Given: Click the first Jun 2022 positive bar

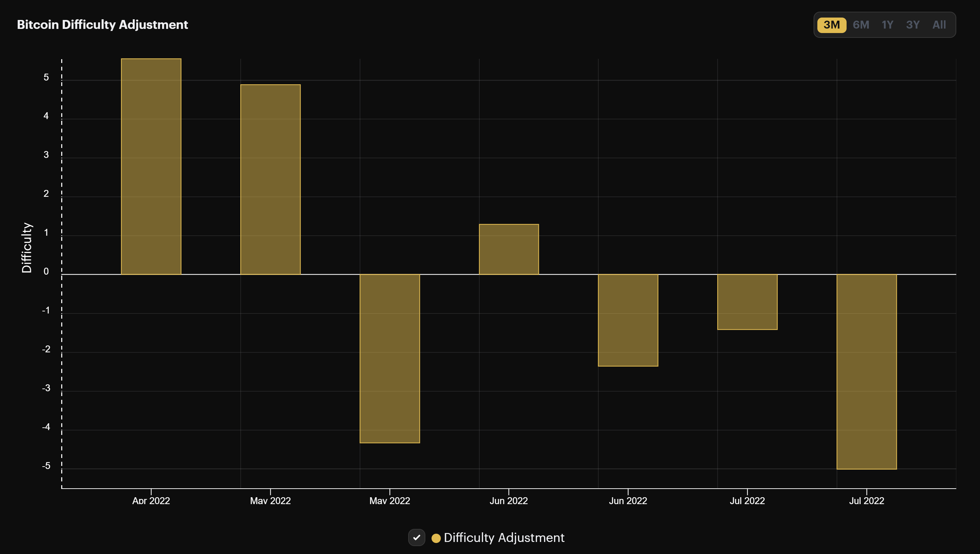Looking at the screenshot, I should tap(509, 249).
